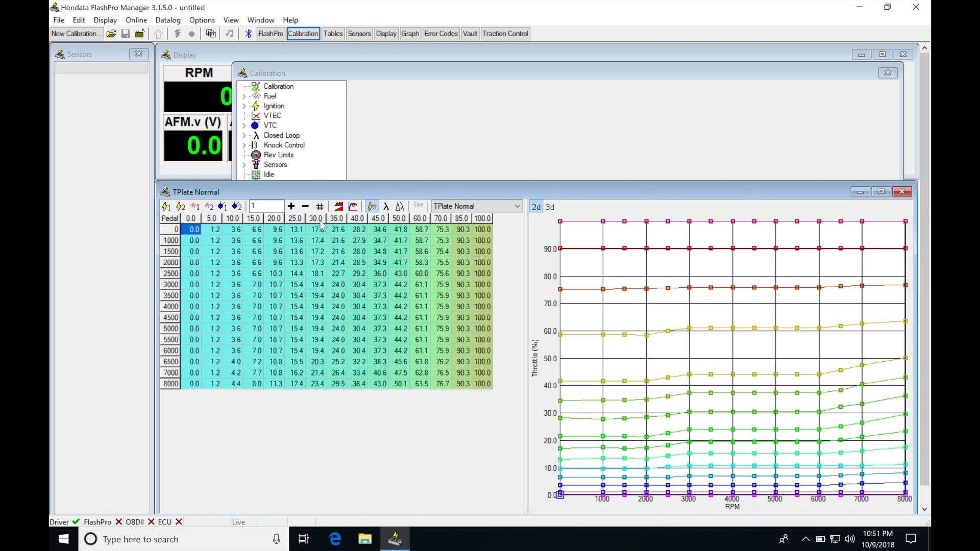
Task: Expand the Fuel tree item
Action: (x=244, y=96)
